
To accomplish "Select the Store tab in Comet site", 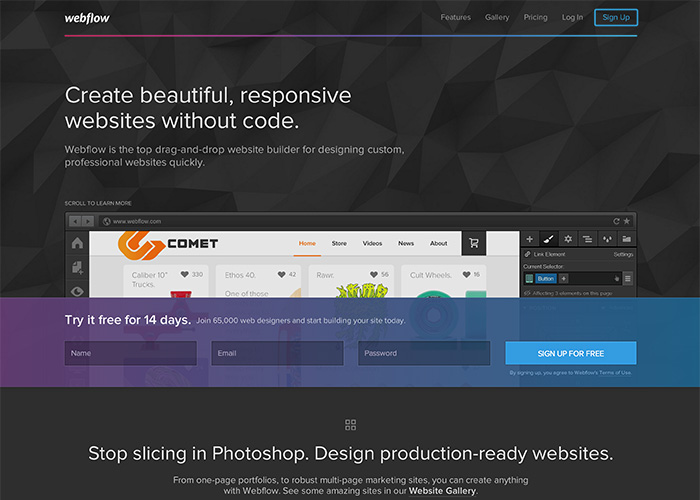I will point(339,243).
